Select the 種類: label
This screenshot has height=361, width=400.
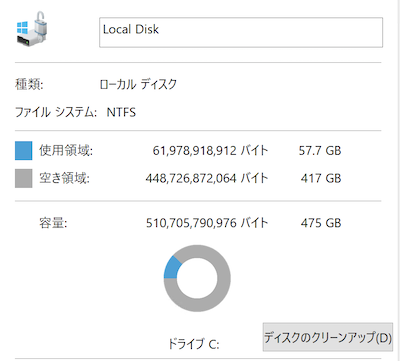coord(29,84)
